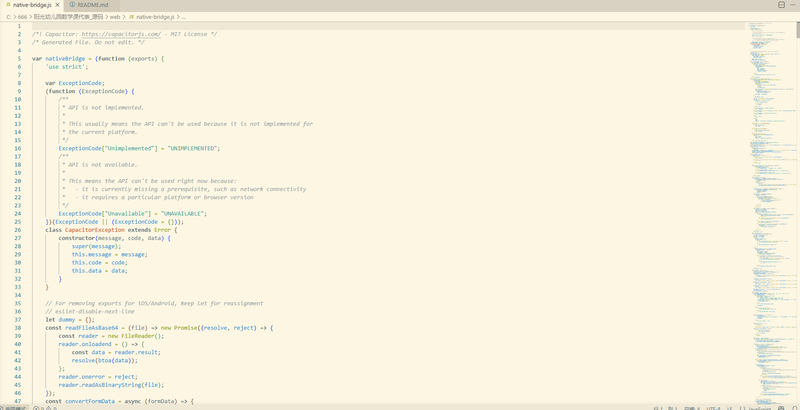Click line number 26 in the gutter

[18, 230]
